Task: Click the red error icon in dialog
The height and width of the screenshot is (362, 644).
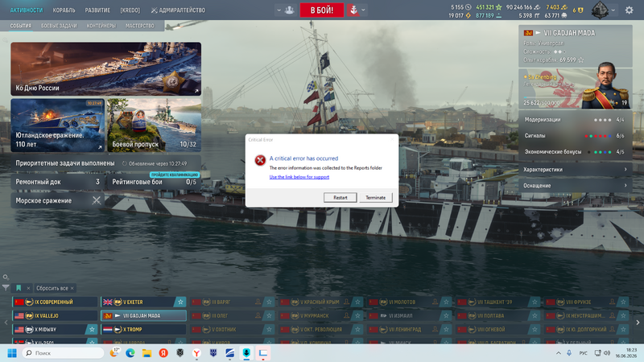Action: (260, 160)
